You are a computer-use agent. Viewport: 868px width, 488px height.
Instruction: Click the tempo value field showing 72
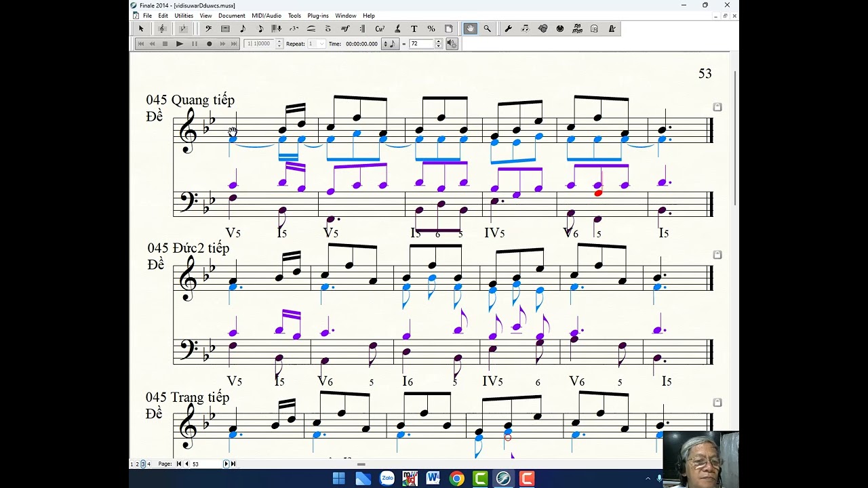[x=421, y=43]
